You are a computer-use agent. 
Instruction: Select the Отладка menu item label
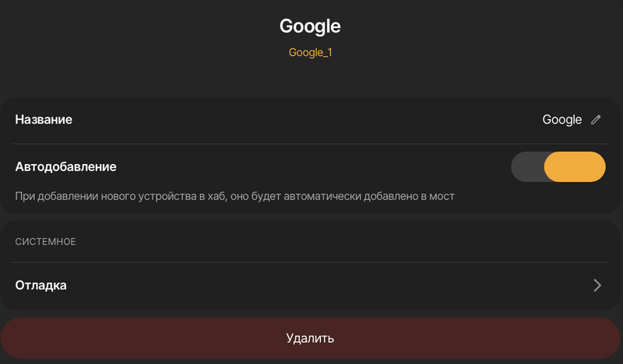point(40,285)
